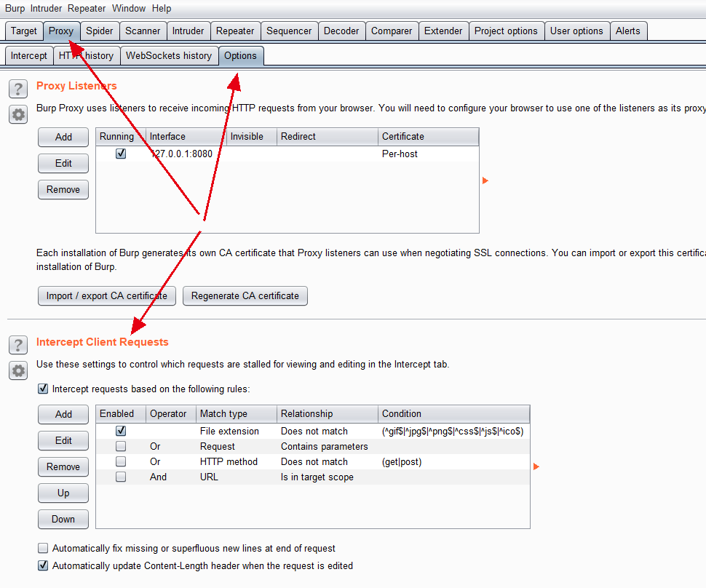The width and height of the screenshot is (706, 588).
Task: Switch to the Repeater tool tab
Action: pos(235,31)
